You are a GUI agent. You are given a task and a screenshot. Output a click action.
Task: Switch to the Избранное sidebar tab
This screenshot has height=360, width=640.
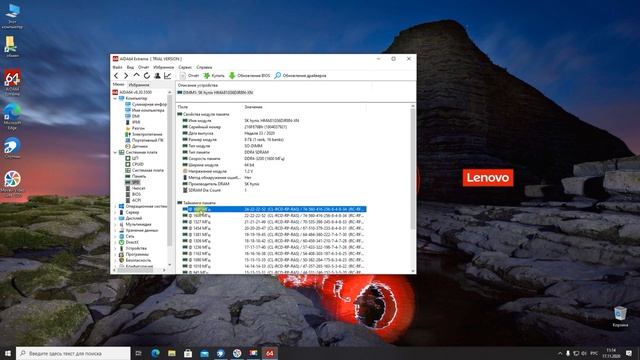[139, 85]
